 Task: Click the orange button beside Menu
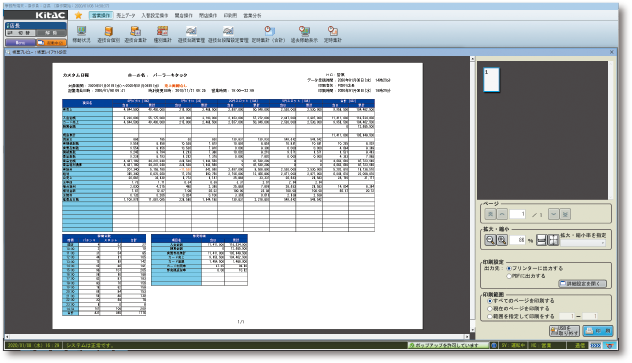(51, 42)
